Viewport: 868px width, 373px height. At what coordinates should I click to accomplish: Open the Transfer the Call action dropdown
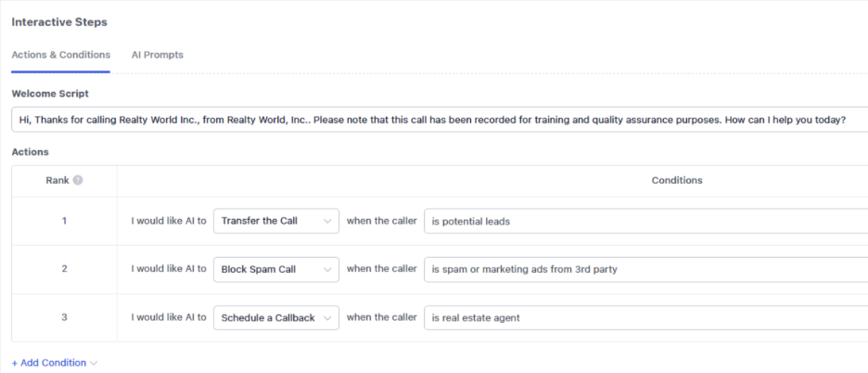pos(275,222)
